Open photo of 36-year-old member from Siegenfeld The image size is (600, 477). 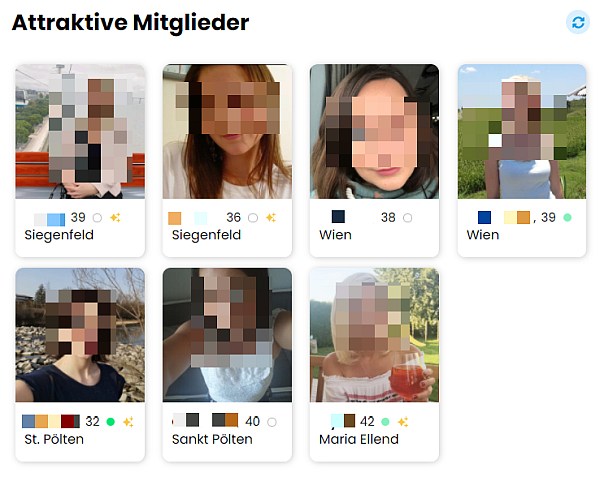[x=227, y=131]
